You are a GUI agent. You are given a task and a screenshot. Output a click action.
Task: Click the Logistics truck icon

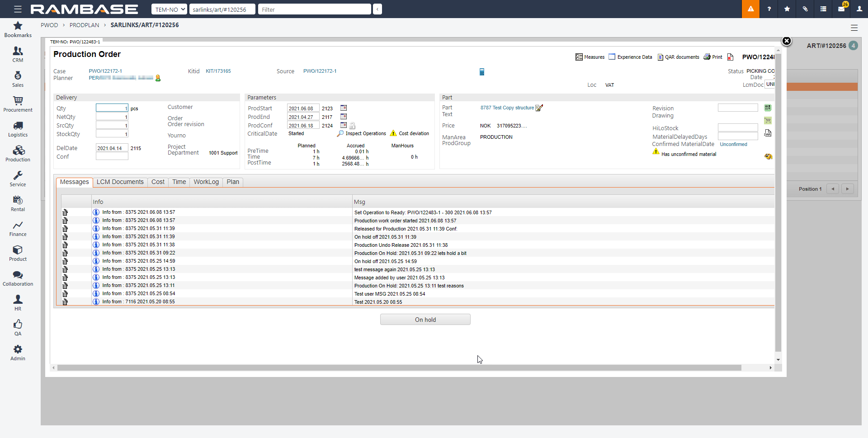(x=18, y=126)
